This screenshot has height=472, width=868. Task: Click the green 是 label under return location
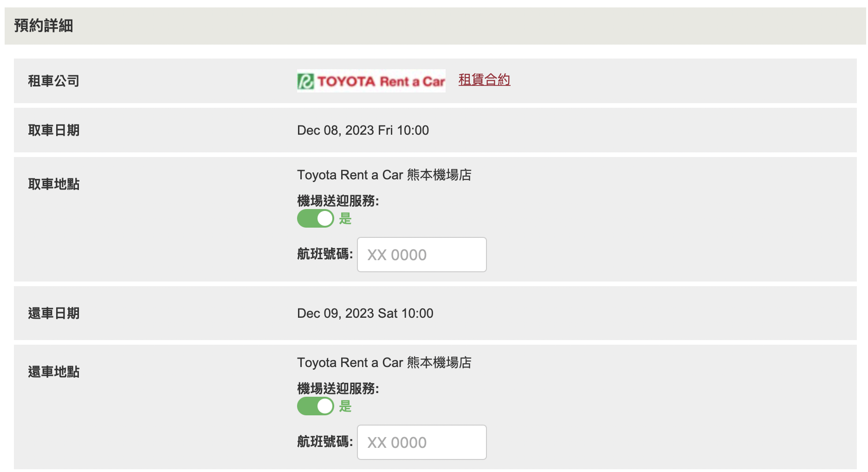[345, 406]
